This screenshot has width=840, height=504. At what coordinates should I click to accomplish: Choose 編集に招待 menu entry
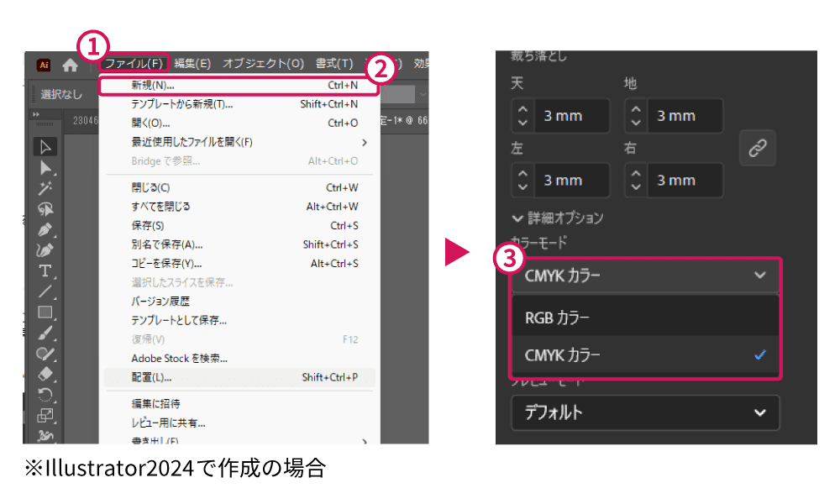[239, 404]
